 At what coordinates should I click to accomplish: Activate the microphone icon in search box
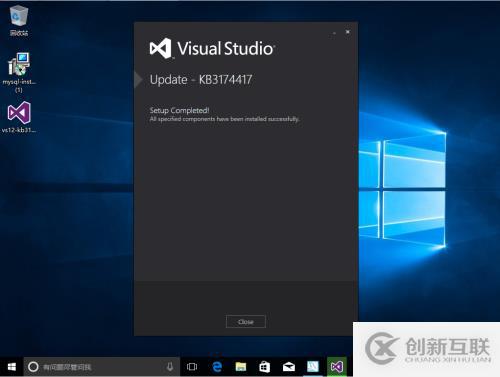point(170,367)
